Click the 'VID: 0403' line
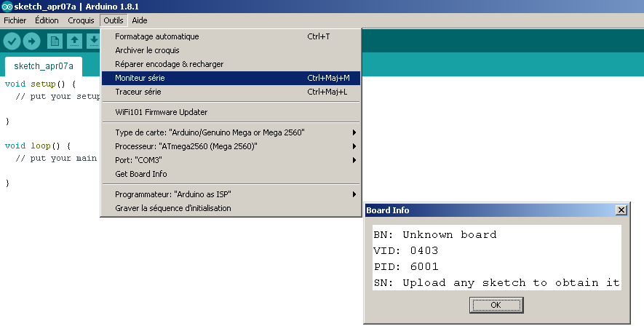 pyautogui.click(x=406, y=250)
